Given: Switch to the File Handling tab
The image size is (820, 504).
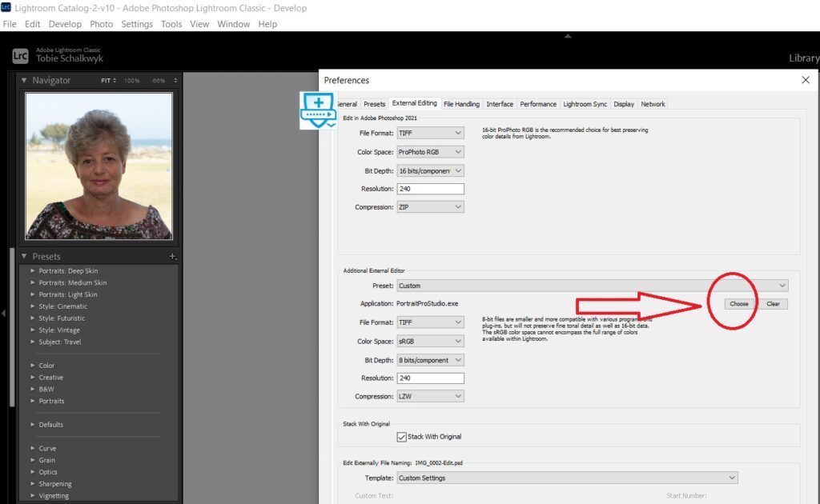Looking at the screenshot, I should (x=461, y=104).
